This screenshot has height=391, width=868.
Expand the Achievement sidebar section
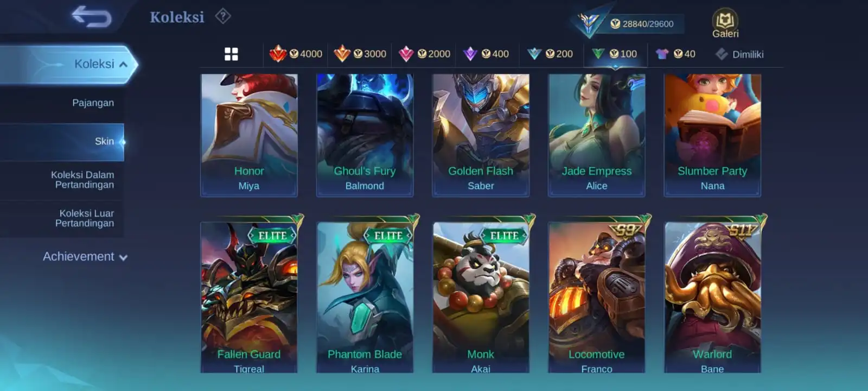click(85, 256)
